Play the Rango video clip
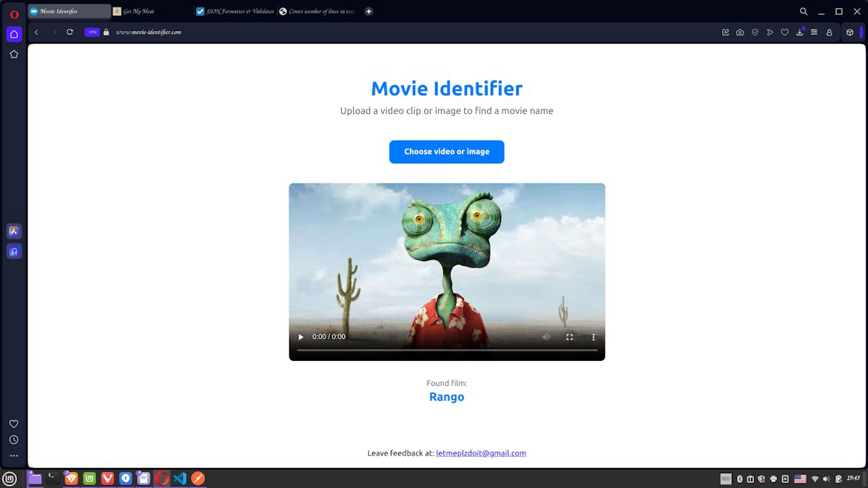868x488 pixels. [300, 336]
